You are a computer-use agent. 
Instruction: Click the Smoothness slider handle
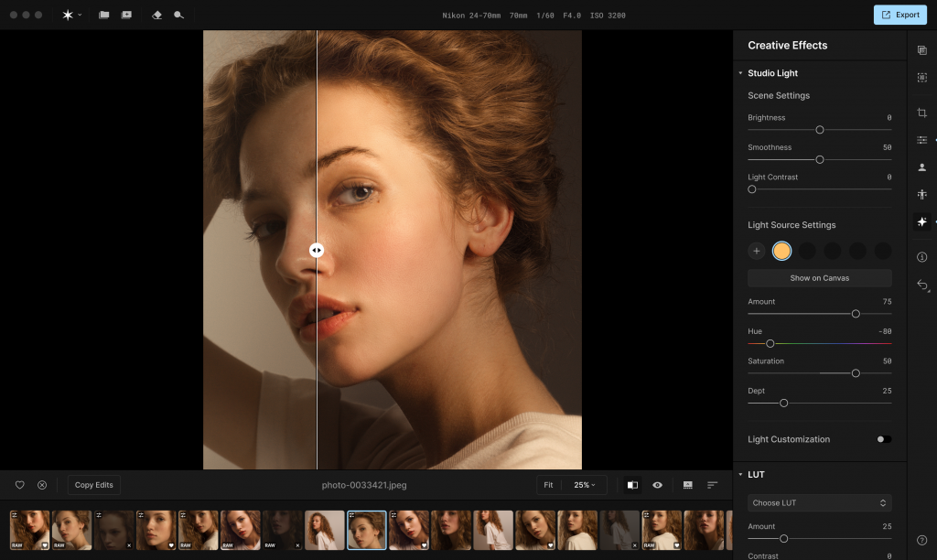[x=820, y=159]
